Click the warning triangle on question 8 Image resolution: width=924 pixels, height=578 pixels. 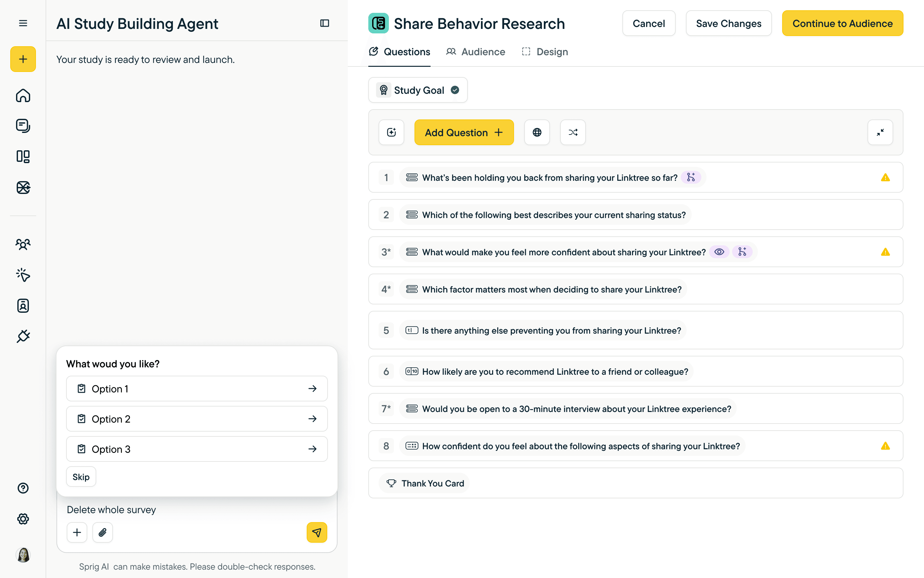(x=885, y=446)
